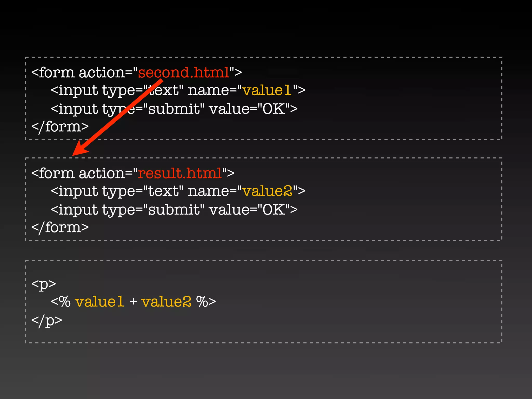
Task: Click value1 in the template expression
Action: (99, 302)
